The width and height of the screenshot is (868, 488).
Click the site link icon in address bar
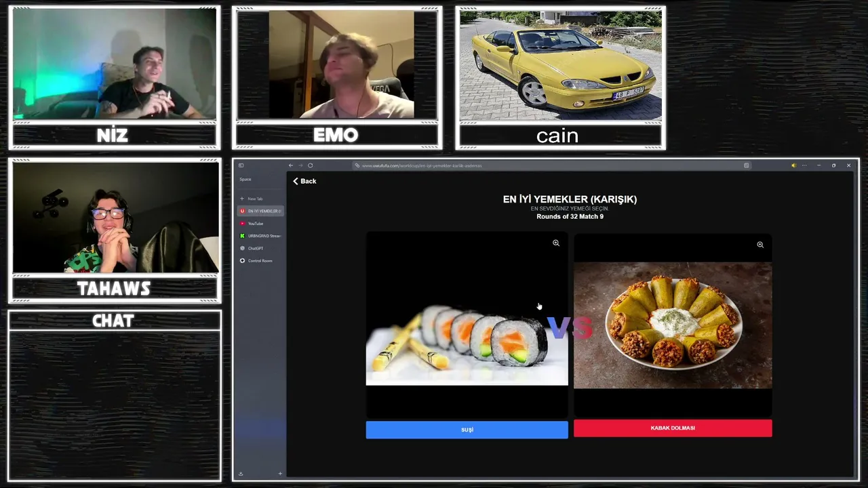[x=357, y=165]
